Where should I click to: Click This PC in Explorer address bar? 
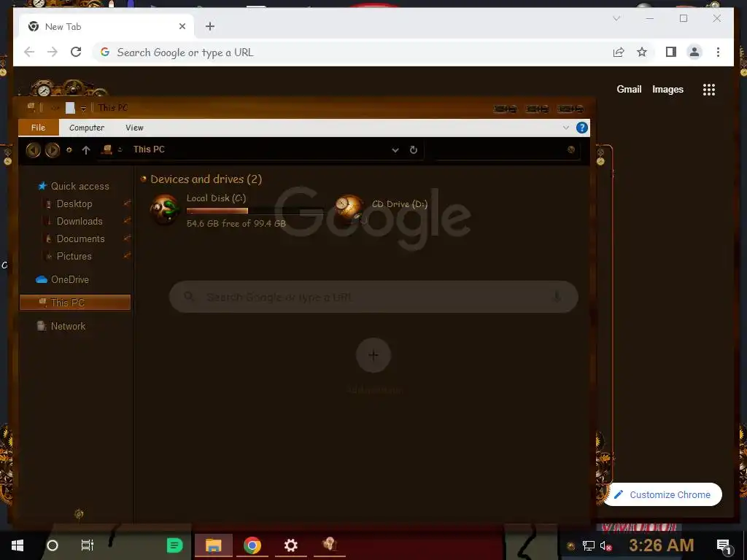pyautogui.click(x=149, y=149)
